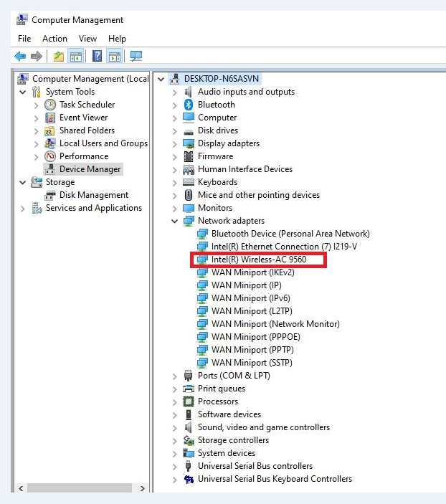Collapse the System Tools tree node
446x504 pixels.
23,92
